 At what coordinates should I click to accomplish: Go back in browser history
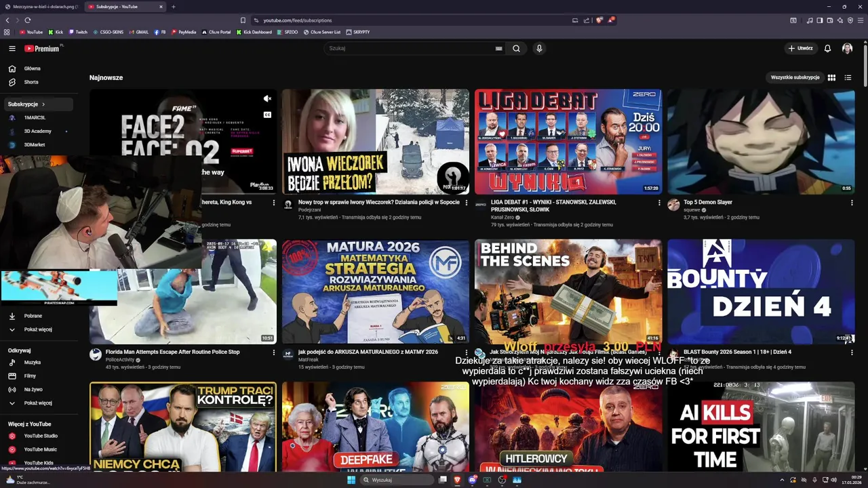(7, 20)
